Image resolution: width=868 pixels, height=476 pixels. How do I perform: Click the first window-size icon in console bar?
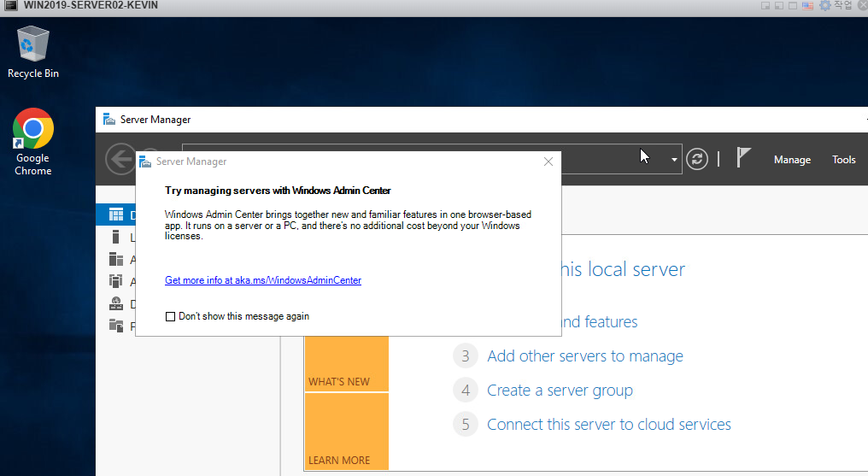[x=765, y=5]
